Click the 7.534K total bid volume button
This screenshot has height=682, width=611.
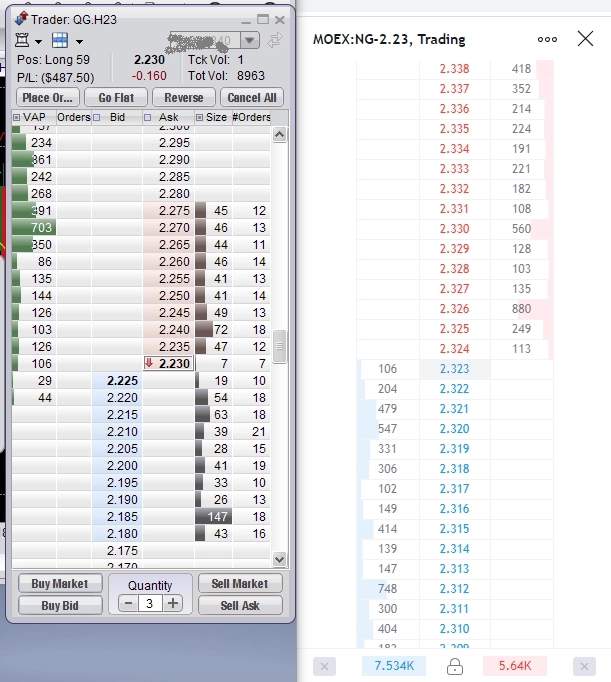click(394, 666)
